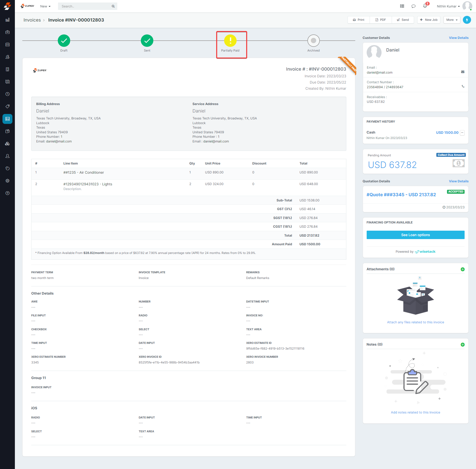Click the notifications bell icon
Viewport: 476px width, 469px height.
pyautogui.click(x=425, y=6)
